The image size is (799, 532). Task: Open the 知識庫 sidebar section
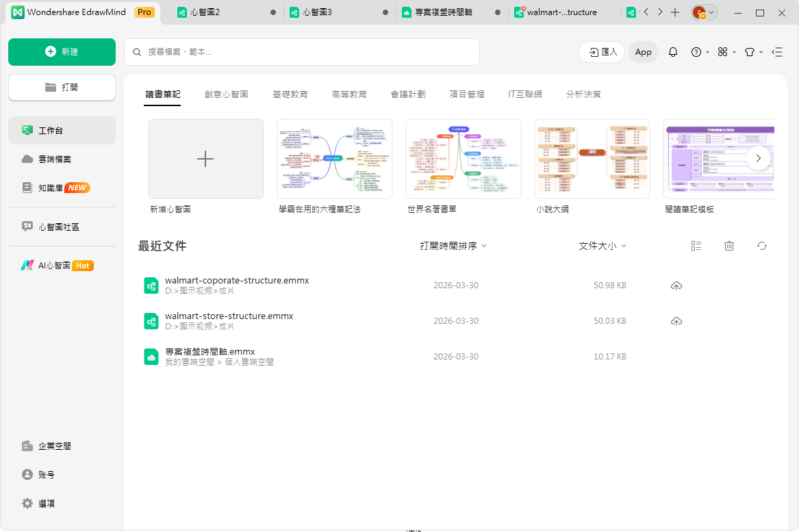(51, 187)
